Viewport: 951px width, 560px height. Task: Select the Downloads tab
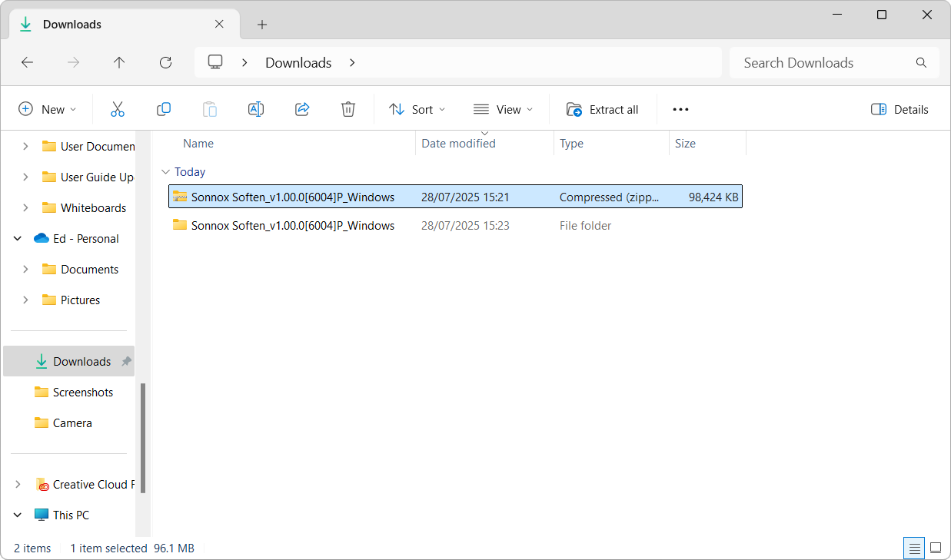(x=123, y=25)
